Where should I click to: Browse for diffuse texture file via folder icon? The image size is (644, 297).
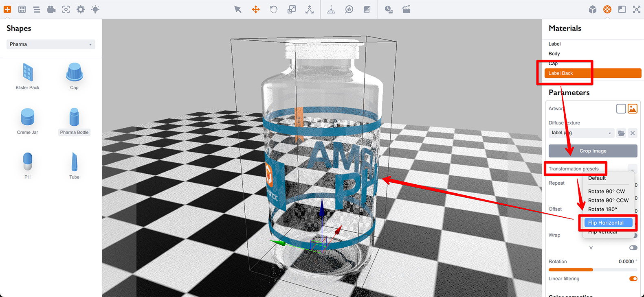(x=621, y=133)
